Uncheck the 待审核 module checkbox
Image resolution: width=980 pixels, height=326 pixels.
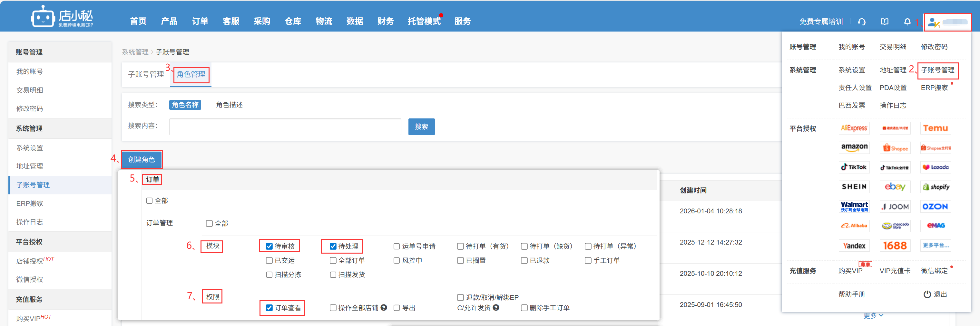coord(269,246)
